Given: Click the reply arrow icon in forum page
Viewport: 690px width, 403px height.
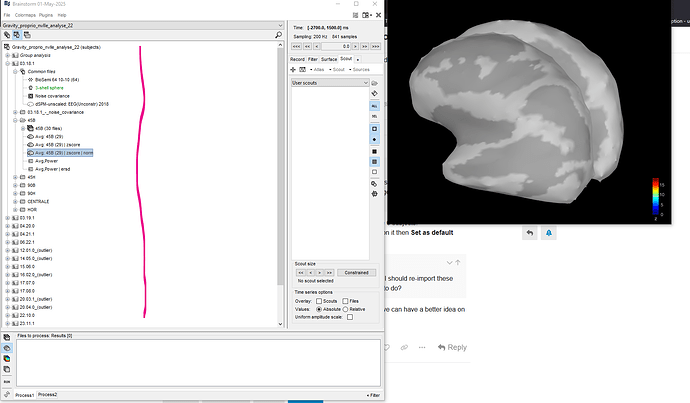Looking at the screenshot, I should pos(530,233).
